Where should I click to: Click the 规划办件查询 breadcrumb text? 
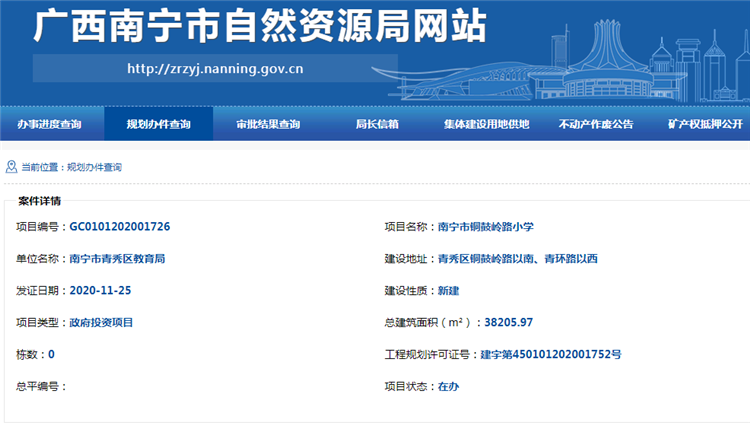point(94,167)
